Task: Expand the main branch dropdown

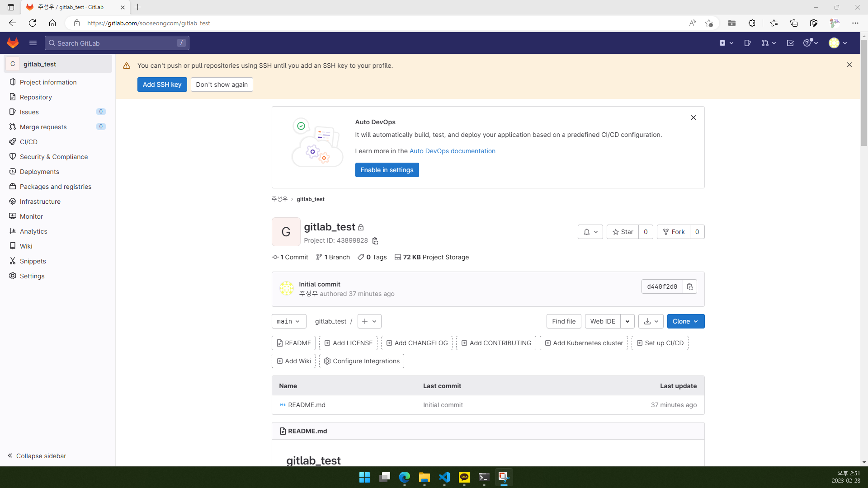Action: (x=288, y=321)
